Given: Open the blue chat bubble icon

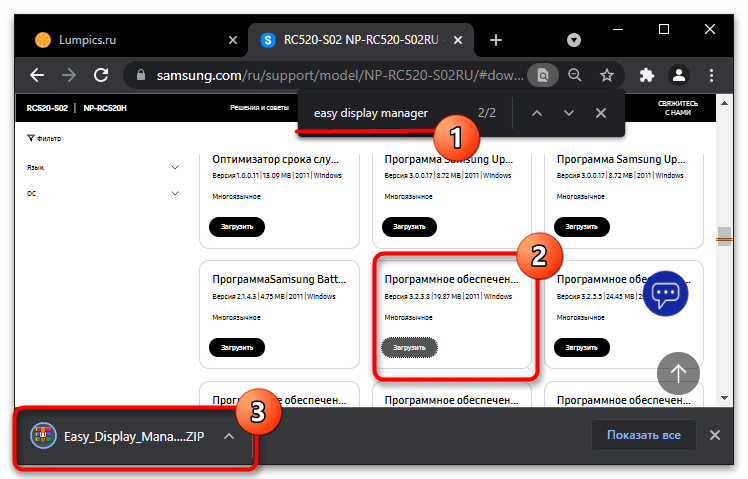Looking at the screenshot, I should pyautogui.click(x=665, y=293).
